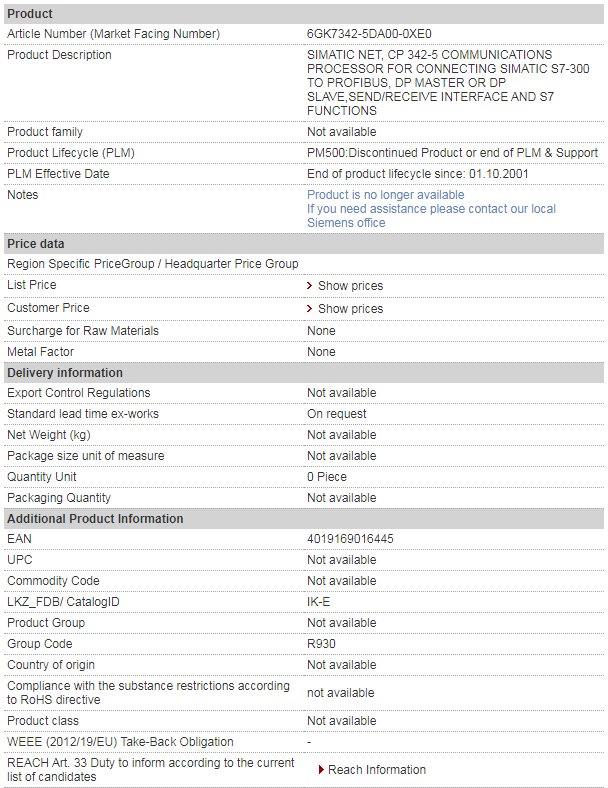Click the 'On request' lead time value

(337, 414)
